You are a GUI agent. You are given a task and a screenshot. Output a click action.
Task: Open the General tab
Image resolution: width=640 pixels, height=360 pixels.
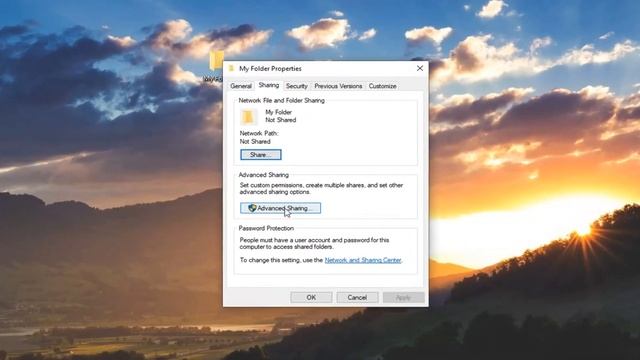pyautogui.click(x=241, y=86)
